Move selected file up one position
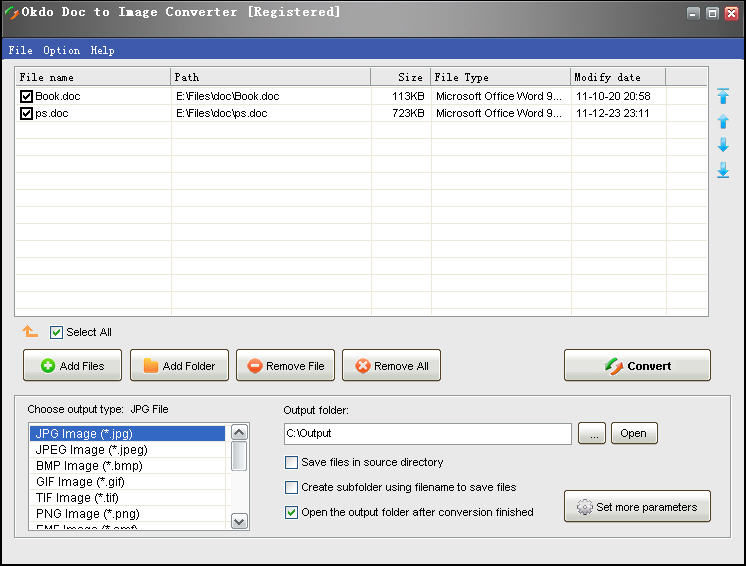The width and height of the screenshot is (746, 566). (x=723, y=121)
